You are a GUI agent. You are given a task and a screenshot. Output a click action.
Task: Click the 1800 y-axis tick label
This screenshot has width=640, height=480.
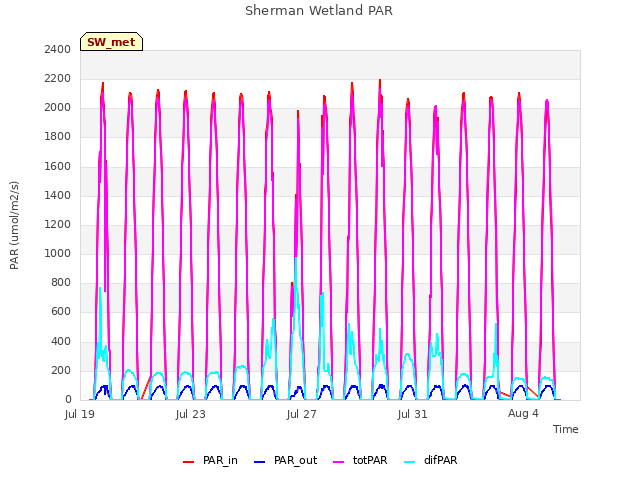(58, 137)
